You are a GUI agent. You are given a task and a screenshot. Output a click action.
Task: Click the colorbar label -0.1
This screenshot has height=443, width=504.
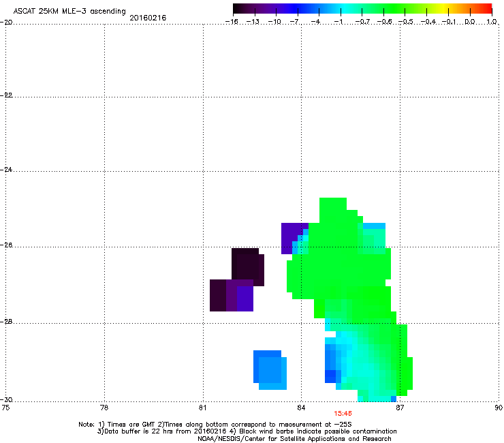pyautogui.click(x=449, y=22)
